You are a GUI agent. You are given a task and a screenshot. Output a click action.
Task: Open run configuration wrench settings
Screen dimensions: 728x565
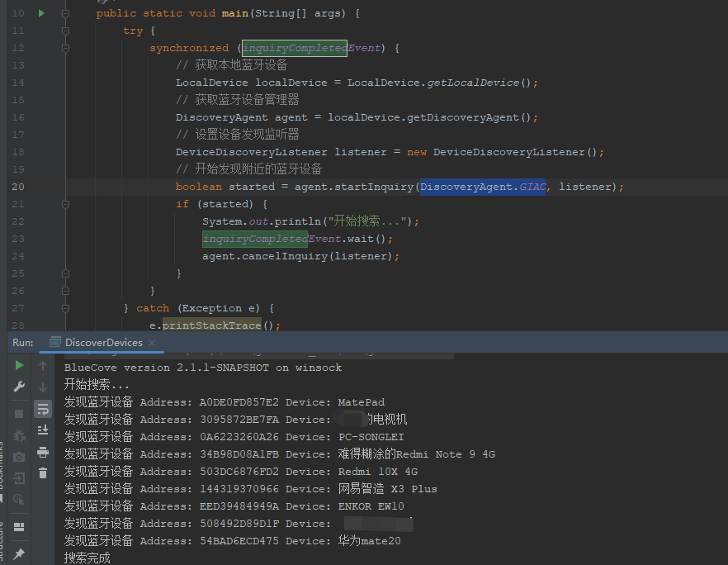click(x=19, y=387)
